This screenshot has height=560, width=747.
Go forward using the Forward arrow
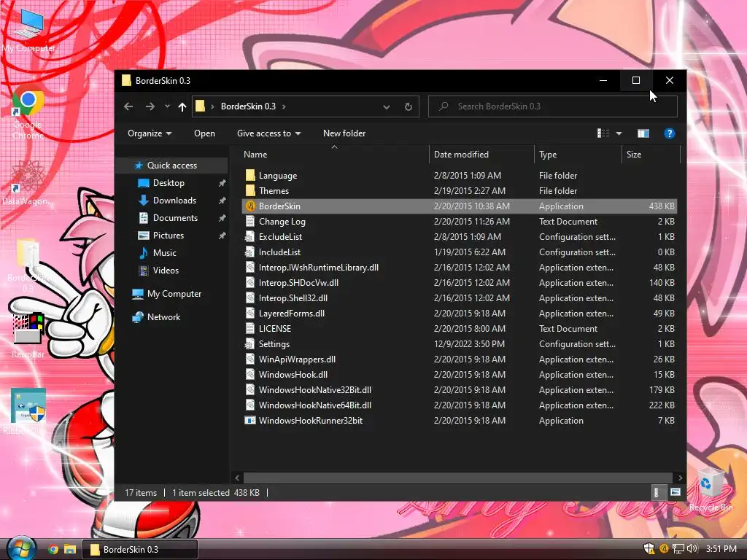(150, 106)
